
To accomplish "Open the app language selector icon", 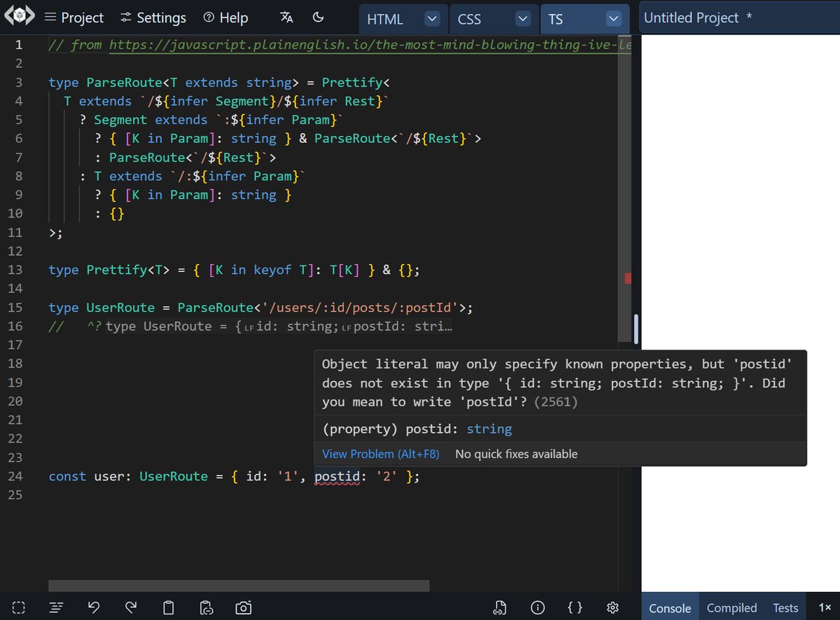I will 286,18.
